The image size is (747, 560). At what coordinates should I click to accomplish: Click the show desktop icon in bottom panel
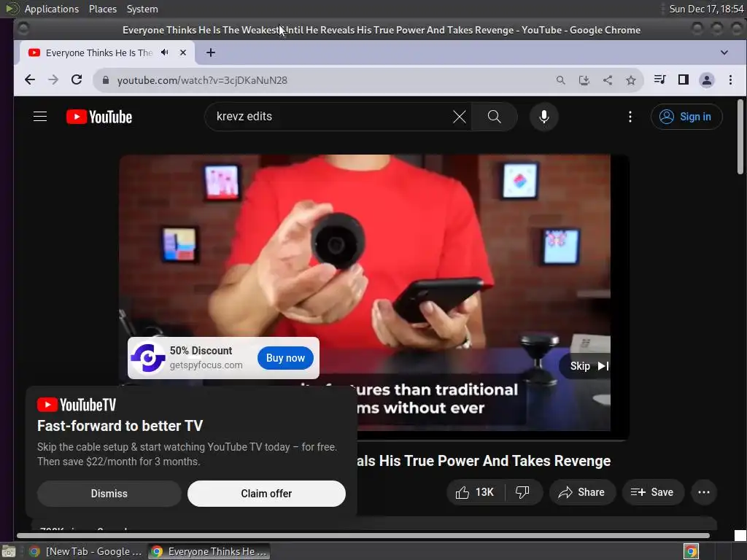coord(9,551)
